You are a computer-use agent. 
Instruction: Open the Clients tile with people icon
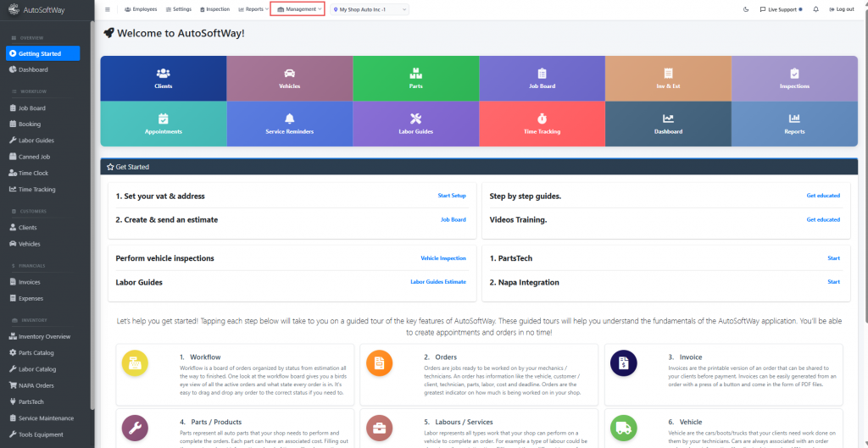coord(163,79)
